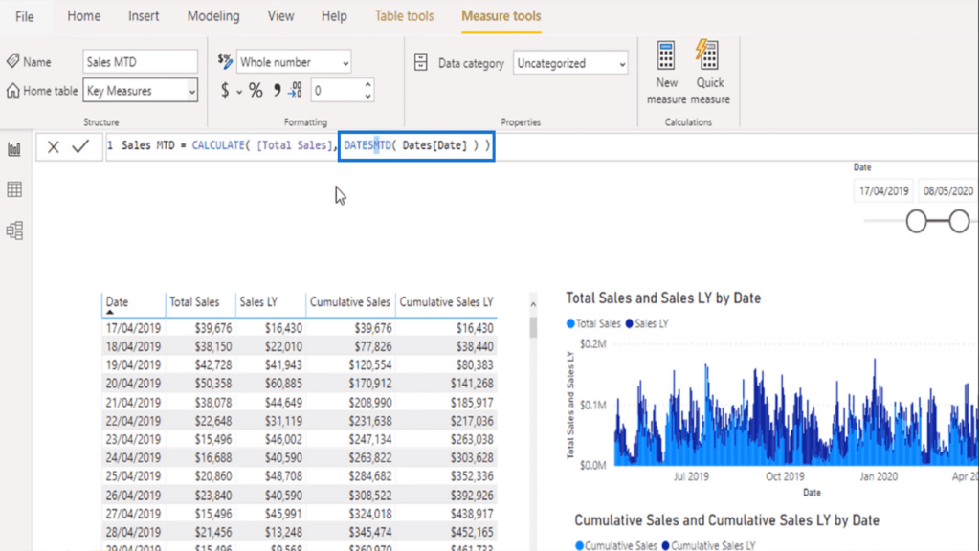Click the Data category icon
980x551 pixels.
[421, 62]
